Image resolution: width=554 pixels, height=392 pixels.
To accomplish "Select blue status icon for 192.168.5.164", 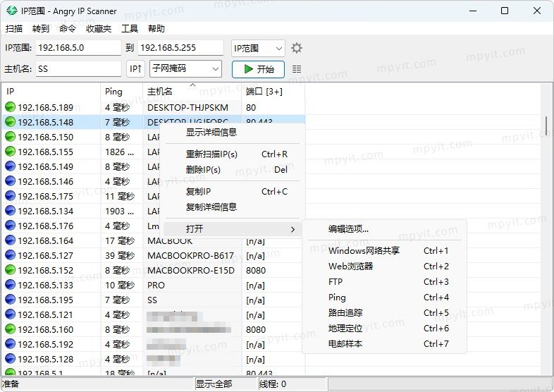I will (x=11, y=240).
